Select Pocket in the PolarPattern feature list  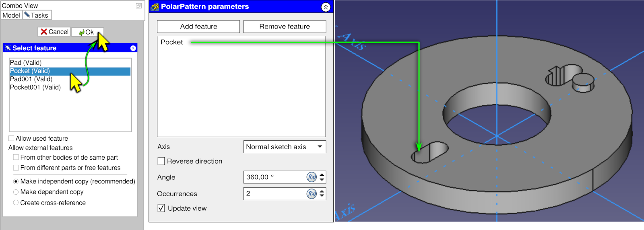[x=172, y=42]
